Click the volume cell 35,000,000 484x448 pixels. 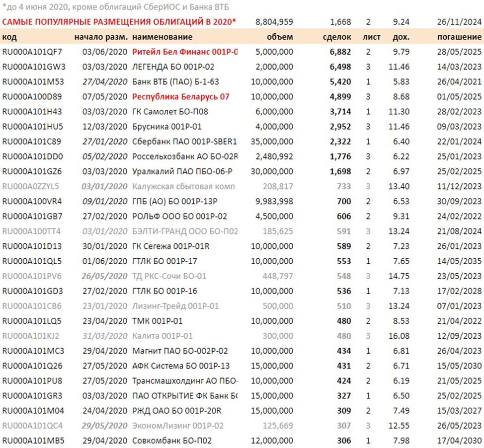coord(272,142)
